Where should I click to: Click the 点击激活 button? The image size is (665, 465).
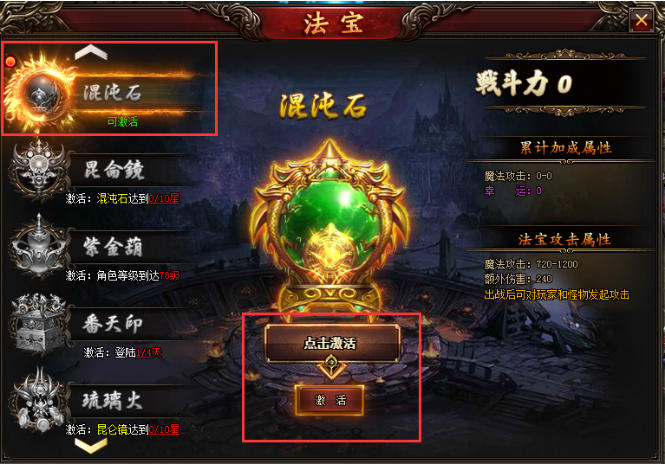pyautogui.click(x=332, y=343)
